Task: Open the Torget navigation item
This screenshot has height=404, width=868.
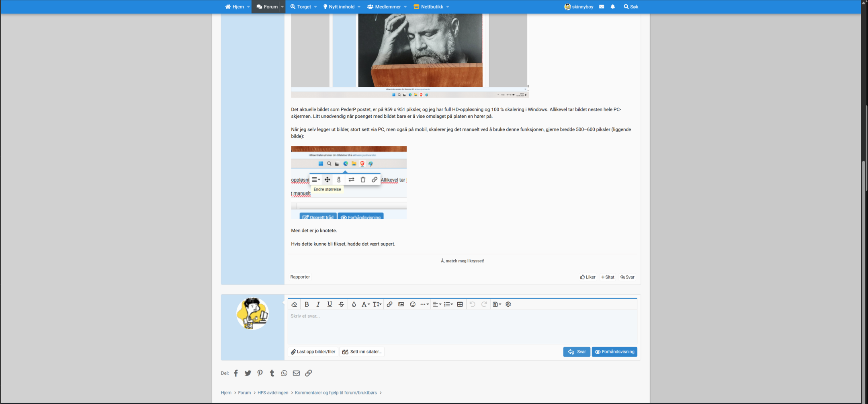Action: click(x=301, y=7)
